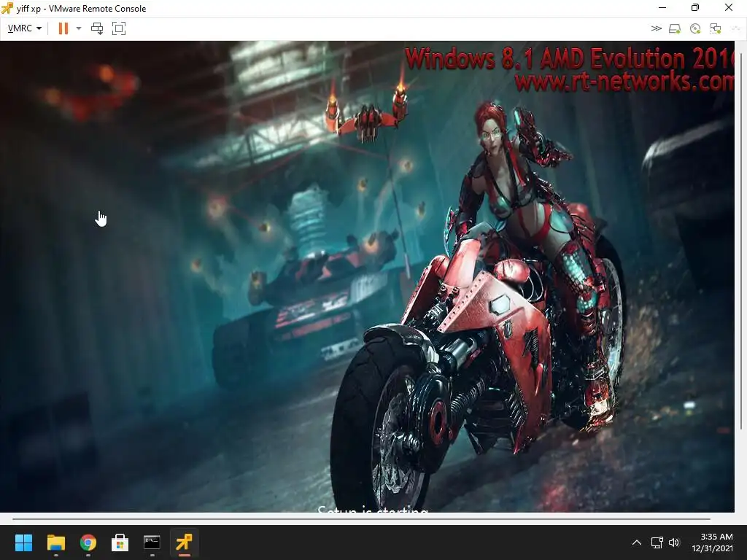This screenshot has width=747, height=560.
Task: Switch to the Command Prompt taskbar window
Action: [152, 542]
